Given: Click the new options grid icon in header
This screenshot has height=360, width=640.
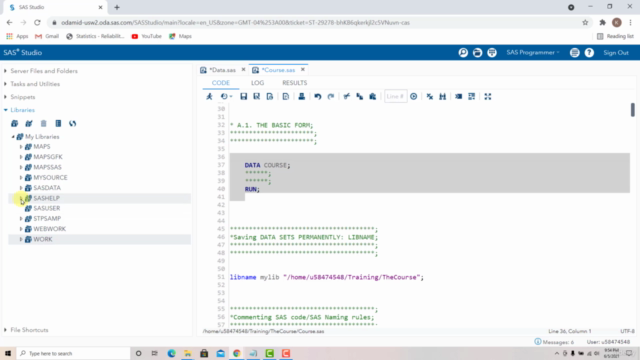Looking at the screenshot, I should (x=492, y=53).
